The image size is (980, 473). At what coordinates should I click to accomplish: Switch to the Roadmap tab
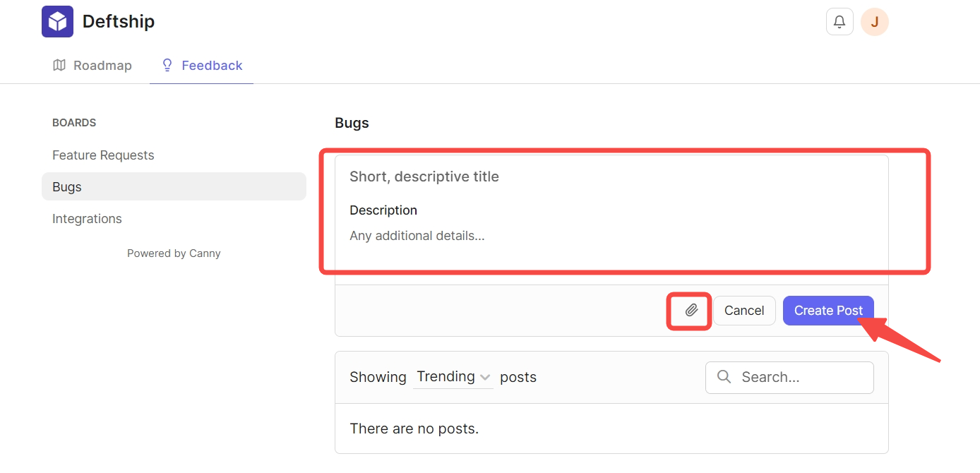[92, 66]
